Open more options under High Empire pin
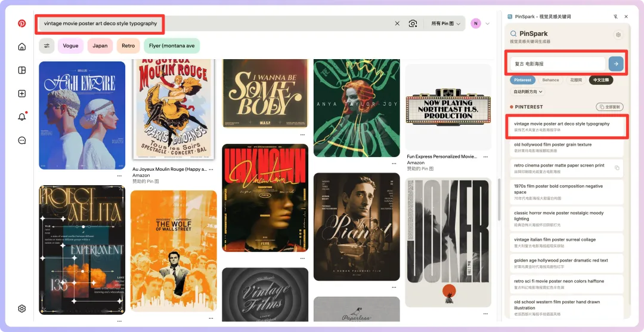 [x=119, y=176]
